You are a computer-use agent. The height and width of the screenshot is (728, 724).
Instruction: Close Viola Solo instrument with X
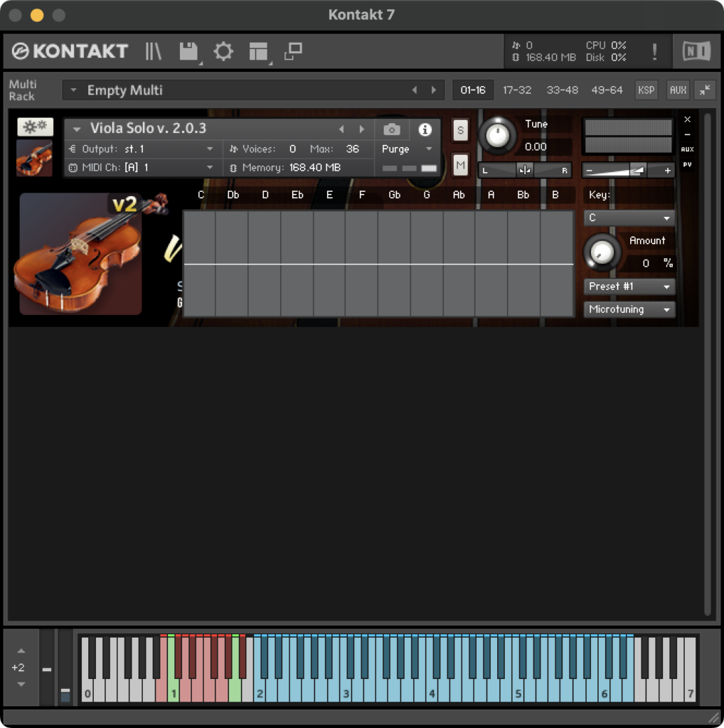[x=687, y=119]
